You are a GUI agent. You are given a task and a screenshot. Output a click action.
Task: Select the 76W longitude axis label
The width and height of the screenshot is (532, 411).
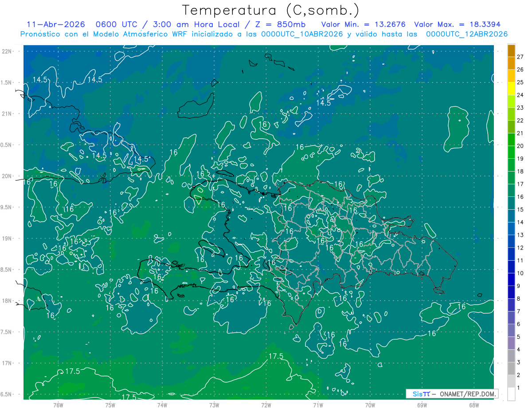[58, 405]
